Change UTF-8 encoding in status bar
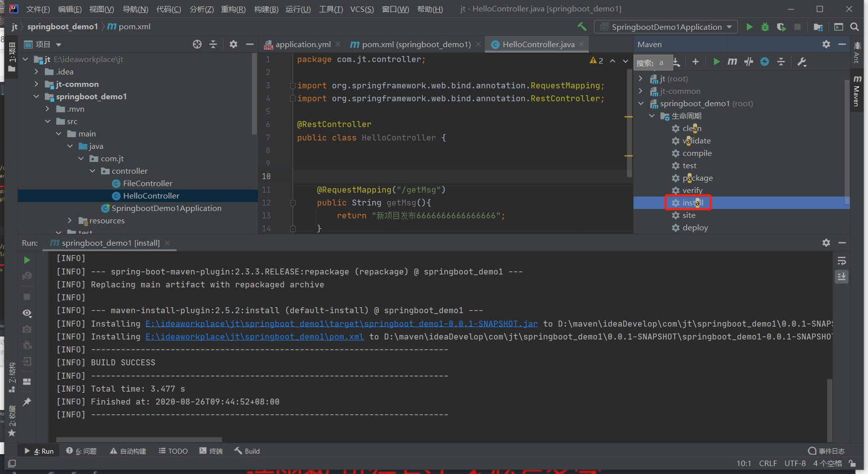Screen dimensions: 868x474 (x=795, y=463)
